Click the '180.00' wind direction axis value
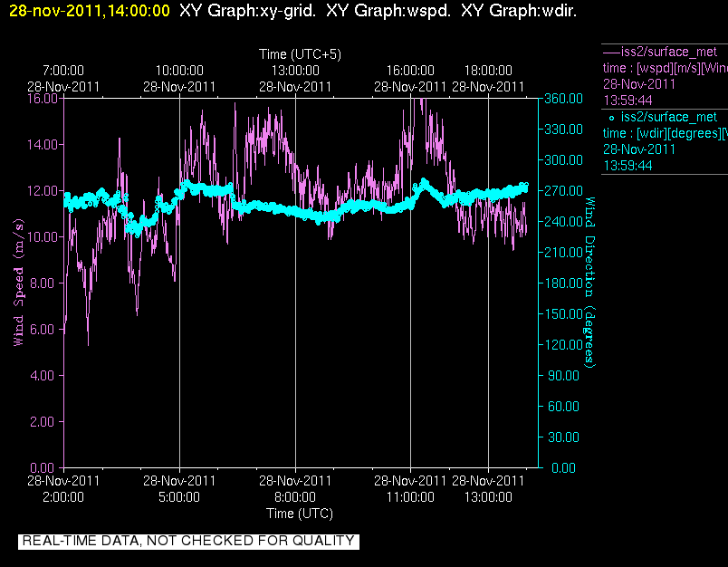 [x=563, y=283]
